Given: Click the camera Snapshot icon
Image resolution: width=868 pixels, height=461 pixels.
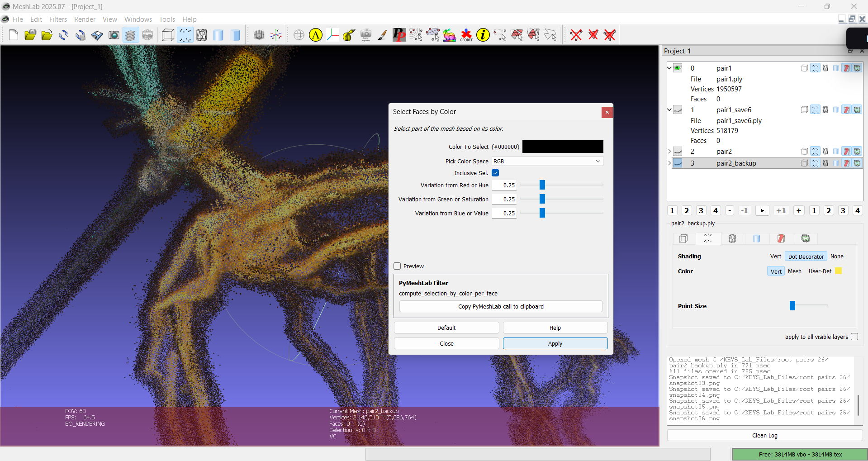Looking at the screenshot, I should pyautogui.click(x=114, y=35).
